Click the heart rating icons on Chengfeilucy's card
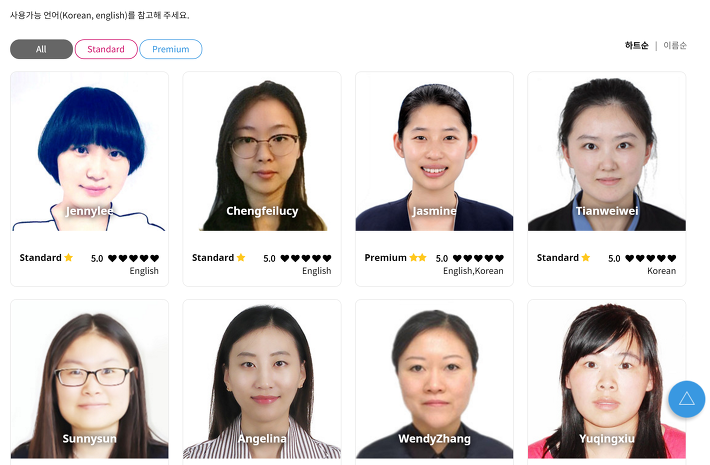 click(x=306, y=258)
